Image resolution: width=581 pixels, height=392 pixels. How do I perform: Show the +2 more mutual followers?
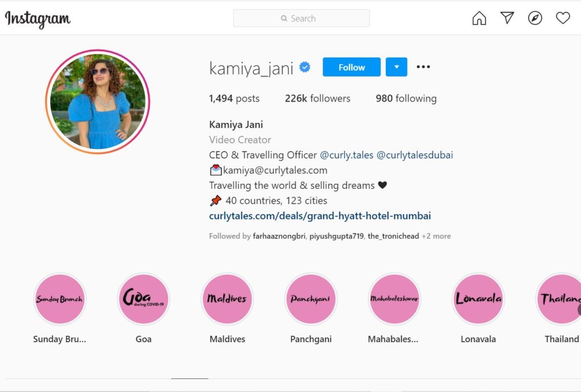point(436,236)
